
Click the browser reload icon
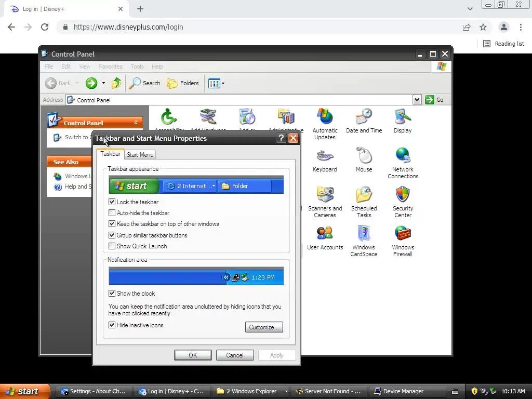pyautogui.click(x=45, y=27)
